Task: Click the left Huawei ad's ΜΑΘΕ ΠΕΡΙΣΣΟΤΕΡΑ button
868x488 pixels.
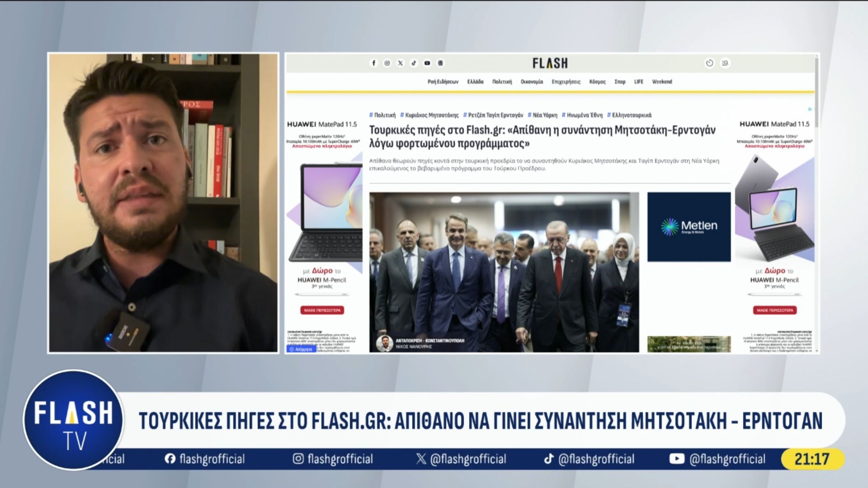Action: tap(322, 310)
